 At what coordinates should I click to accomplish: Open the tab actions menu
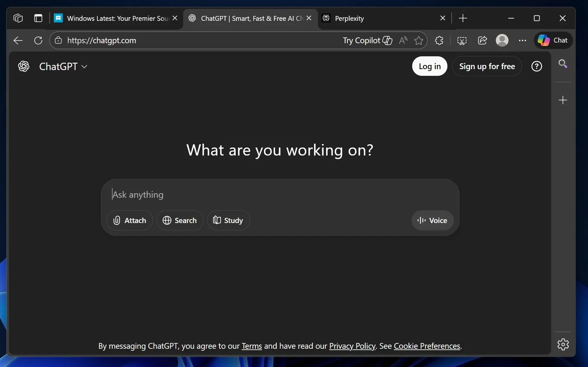click(x=18, y=18)
